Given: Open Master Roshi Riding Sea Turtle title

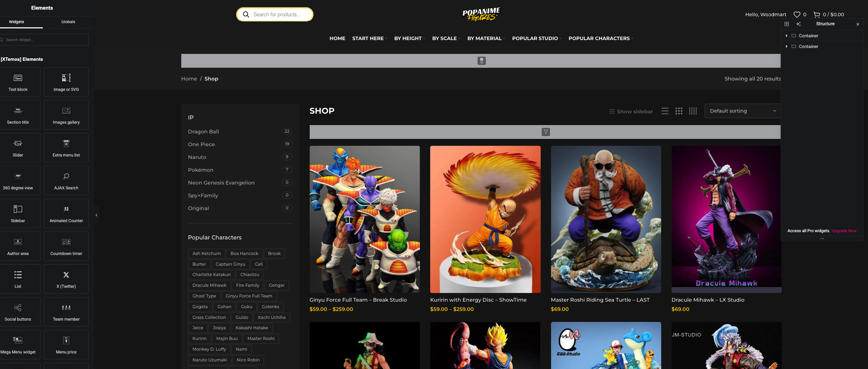Looking at the screenshot, I should [600, 300].
